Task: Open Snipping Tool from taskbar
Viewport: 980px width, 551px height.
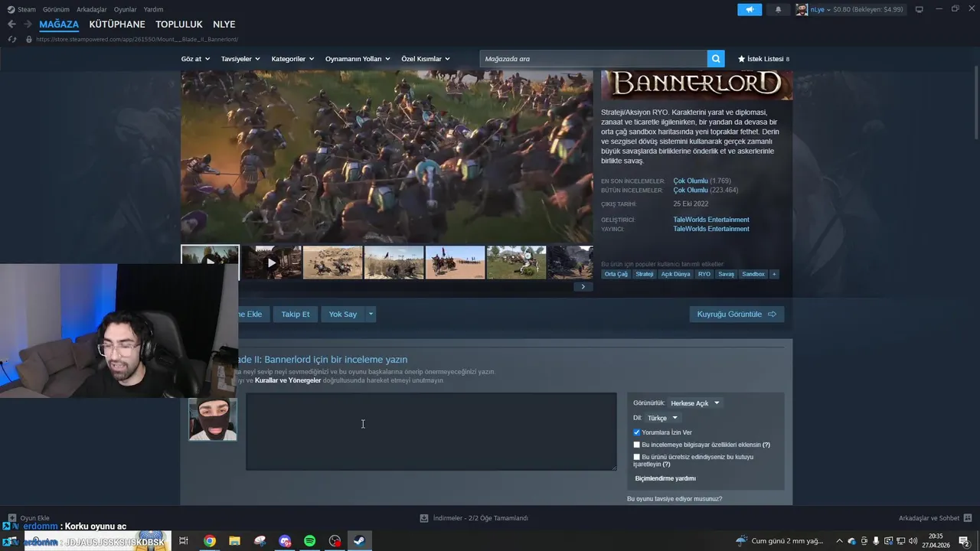Action: tap(260, 541)
